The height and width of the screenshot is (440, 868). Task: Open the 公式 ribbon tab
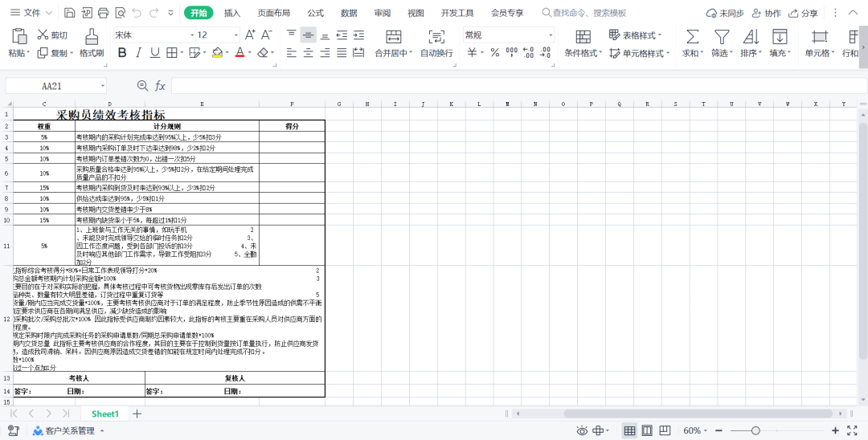(315, 13)
